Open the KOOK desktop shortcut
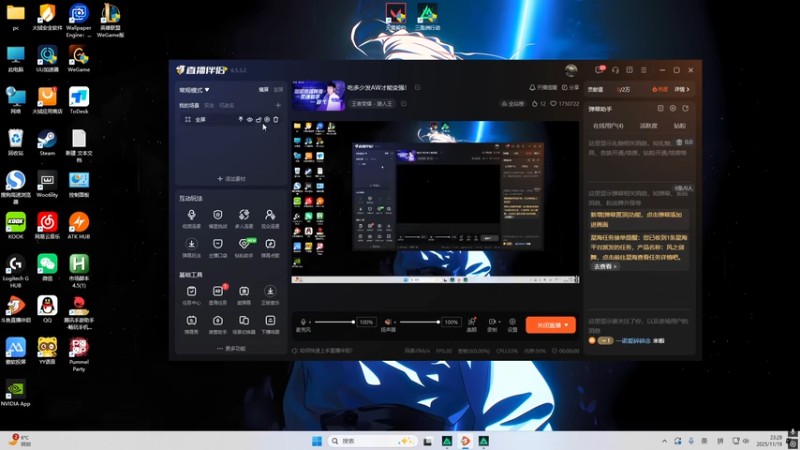 point(16,226)
